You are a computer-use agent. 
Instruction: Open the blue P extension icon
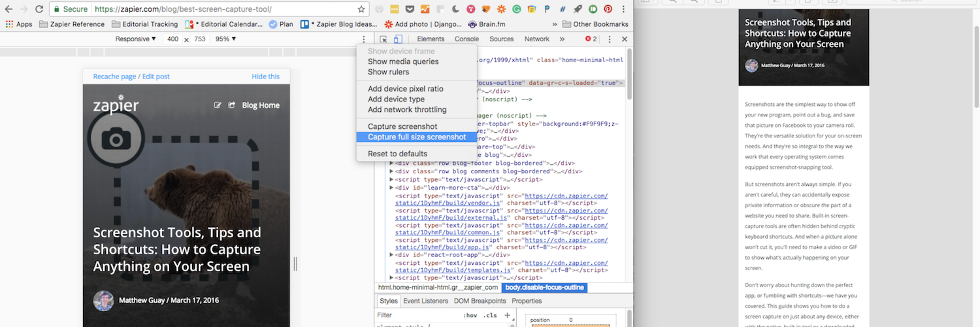547,10
